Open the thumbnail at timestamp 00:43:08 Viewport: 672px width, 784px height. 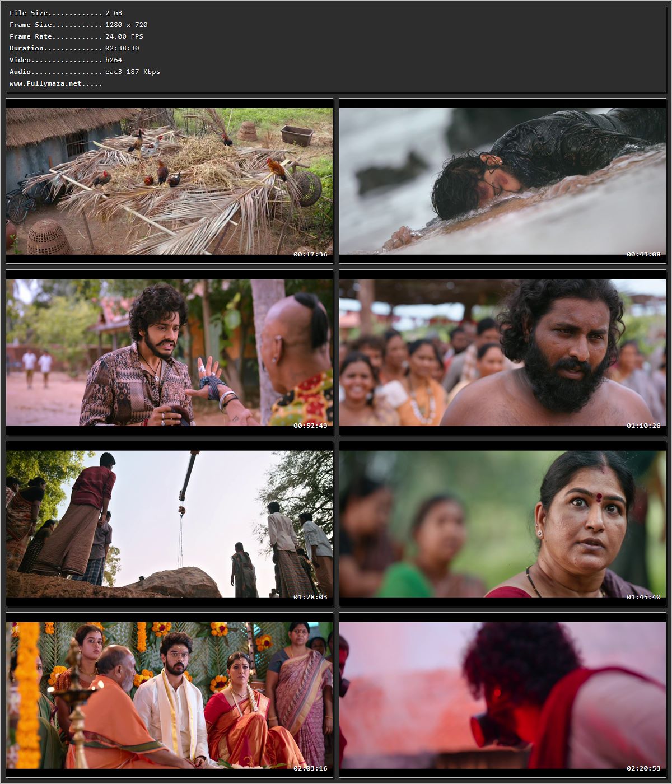pos(502,181)
